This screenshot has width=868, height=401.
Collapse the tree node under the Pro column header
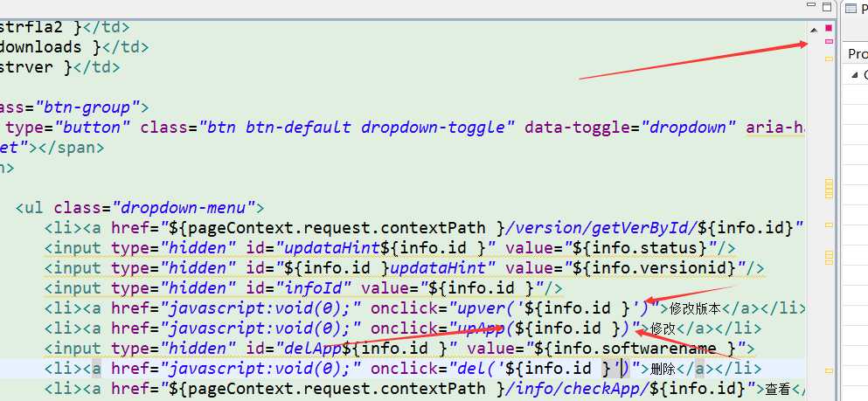(x=855, y=74)
